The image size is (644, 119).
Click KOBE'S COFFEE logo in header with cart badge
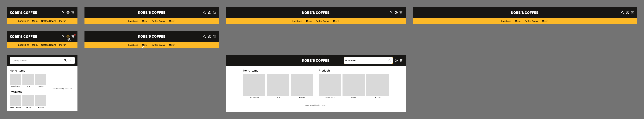click(23, 37)
